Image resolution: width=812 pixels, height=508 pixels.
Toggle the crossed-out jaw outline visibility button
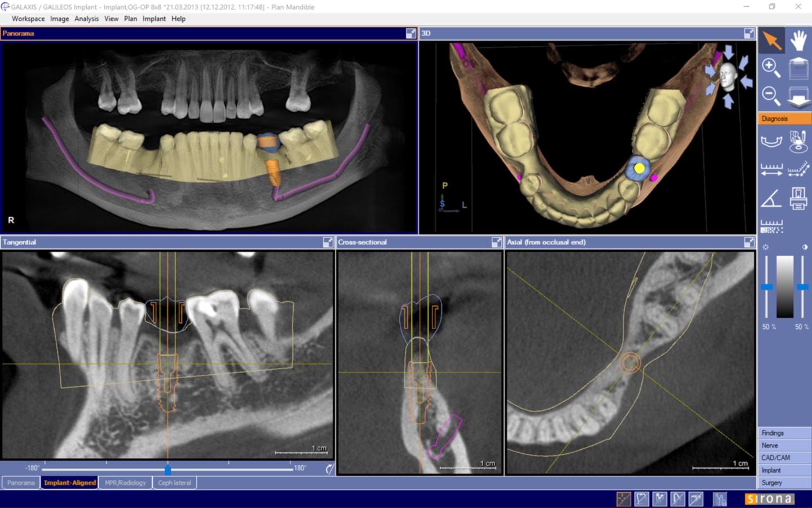[642, 498]
